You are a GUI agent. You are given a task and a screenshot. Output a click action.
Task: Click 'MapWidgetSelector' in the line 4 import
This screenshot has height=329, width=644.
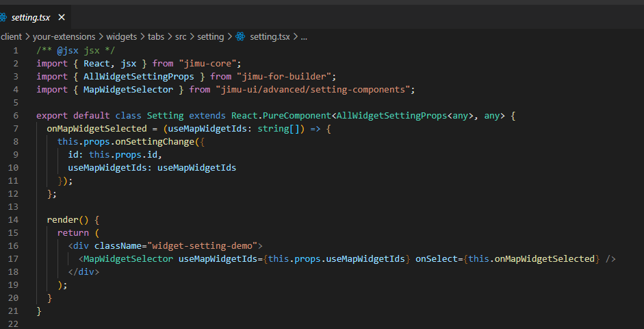pyautogui.click(x=129, y=89)
